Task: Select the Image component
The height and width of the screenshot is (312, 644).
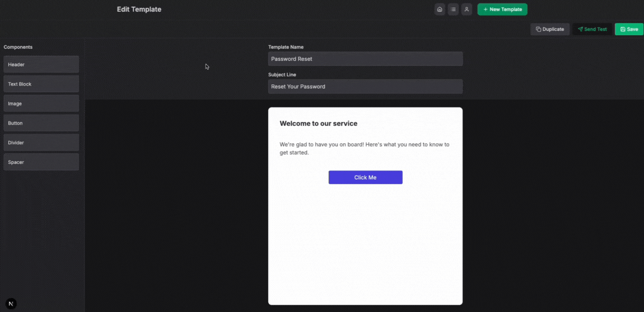Action: click(41, 103)
